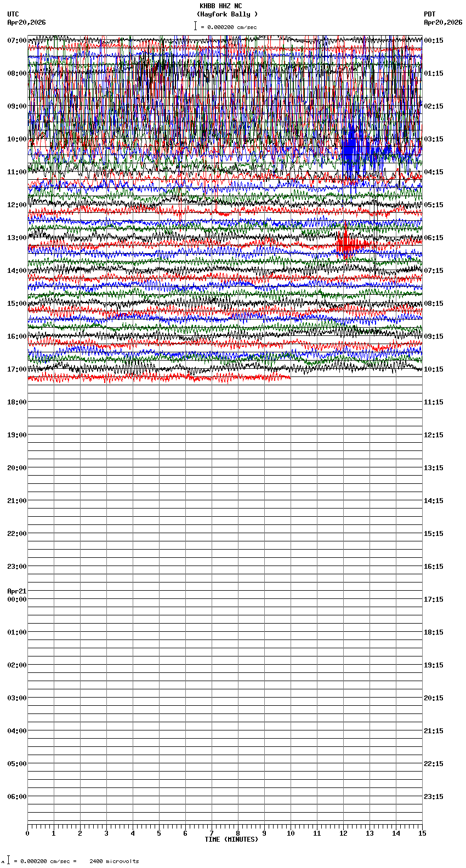Click the scale bar symbol beside top scale text

pos(195,26)
